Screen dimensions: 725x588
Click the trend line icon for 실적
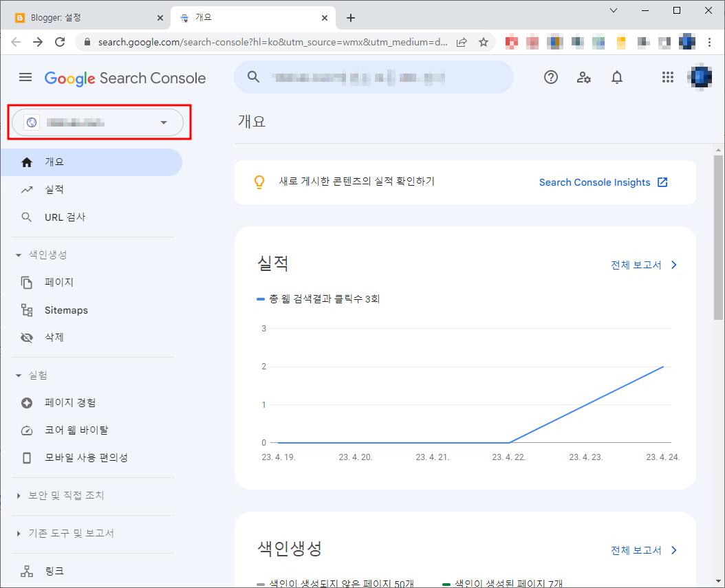[27, 190]
